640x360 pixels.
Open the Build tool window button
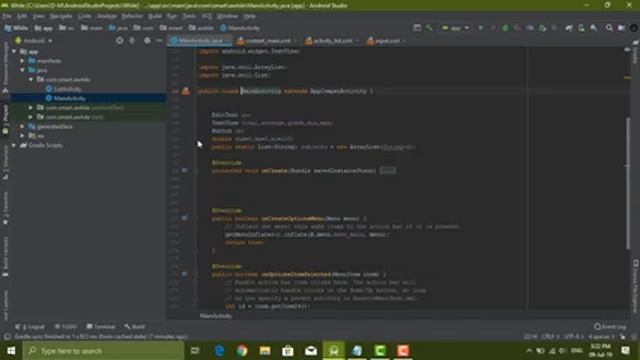(135, 327)
